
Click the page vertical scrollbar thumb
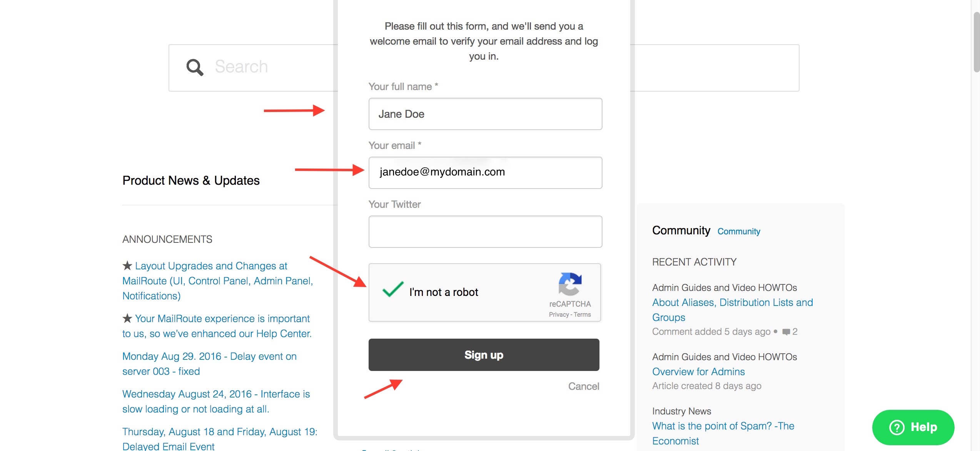[977, 42]
